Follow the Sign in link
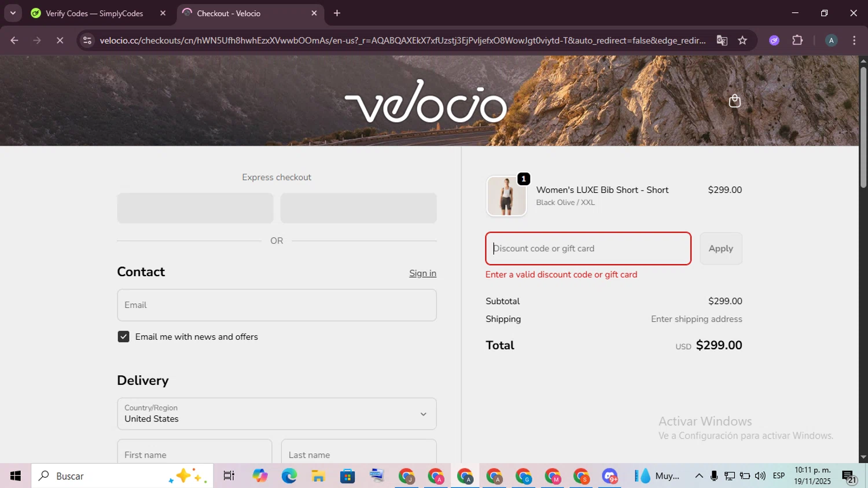This screenshot has height=488, width=868. 422,273
